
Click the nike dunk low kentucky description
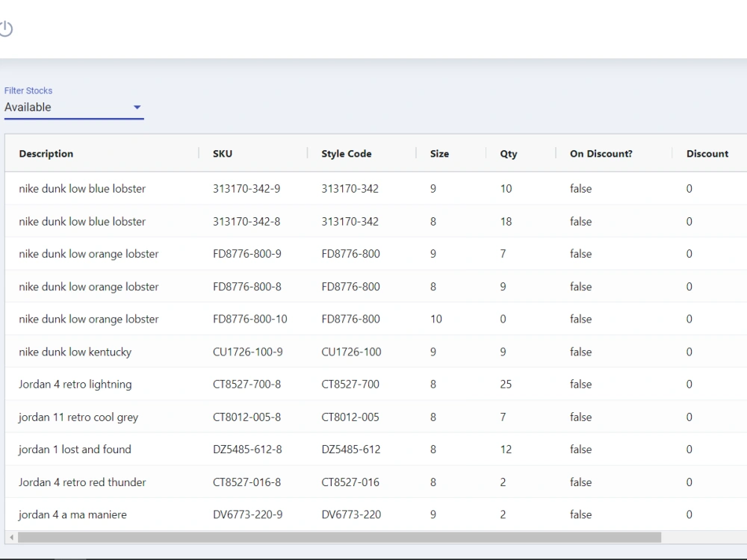tap(75, 352)
